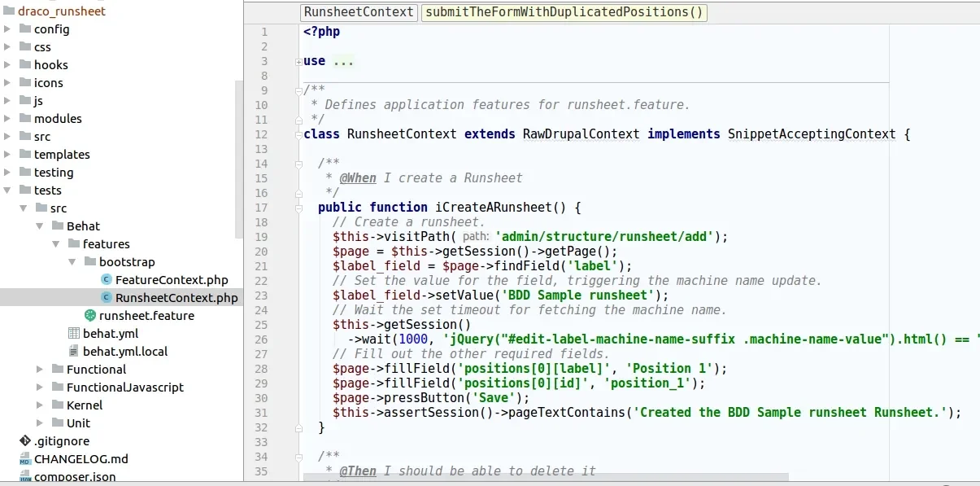Click the runsheet.feature cucumber file icon
This screenshot has width=980, height=486.
(89, 315)
